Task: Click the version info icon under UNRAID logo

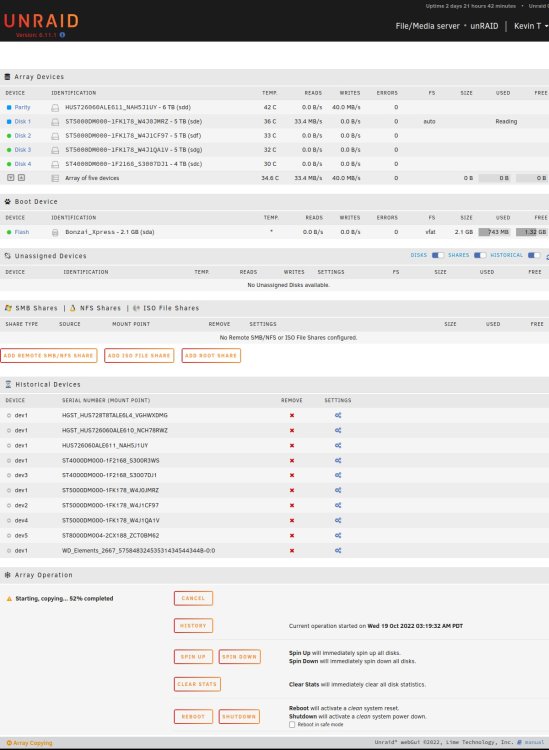Action: click(x=62, y=35)
